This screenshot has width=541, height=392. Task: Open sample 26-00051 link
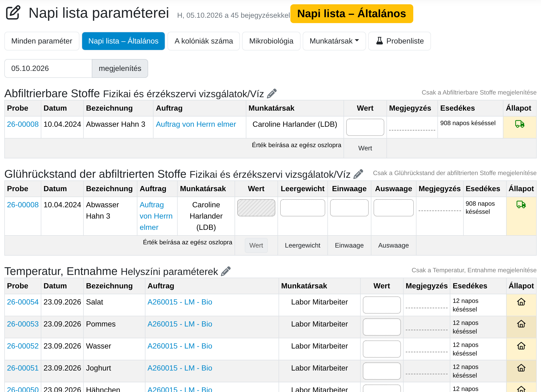click(23, 368)
